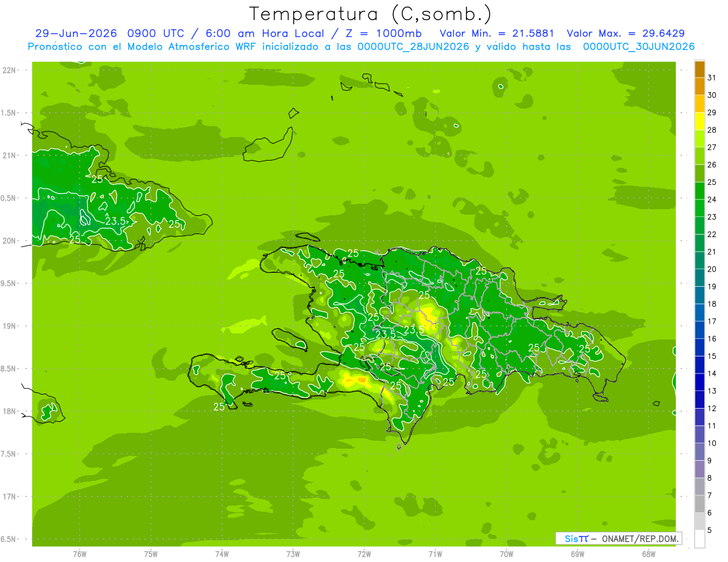Click the "0900 UTC" time text
Viewport: 728px width, 562px height.
click(156, 34)
